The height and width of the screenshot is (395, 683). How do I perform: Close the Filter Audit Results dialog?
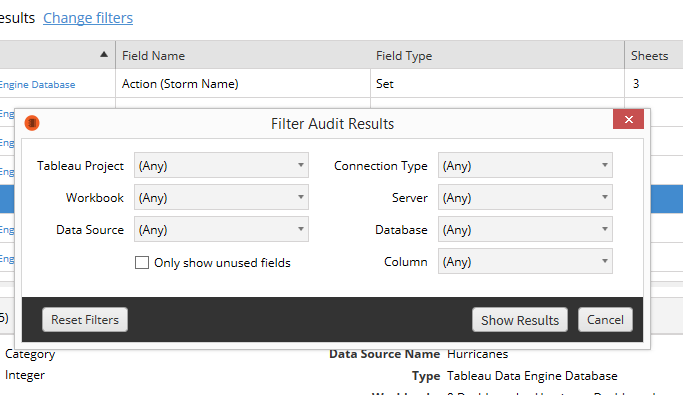tap(628, 119)
